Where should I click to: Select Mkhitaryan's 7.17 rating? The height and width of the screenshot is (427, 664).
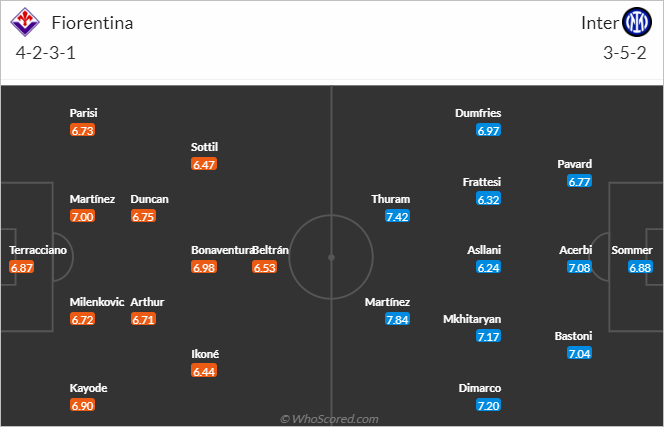(x=488, y=337)
